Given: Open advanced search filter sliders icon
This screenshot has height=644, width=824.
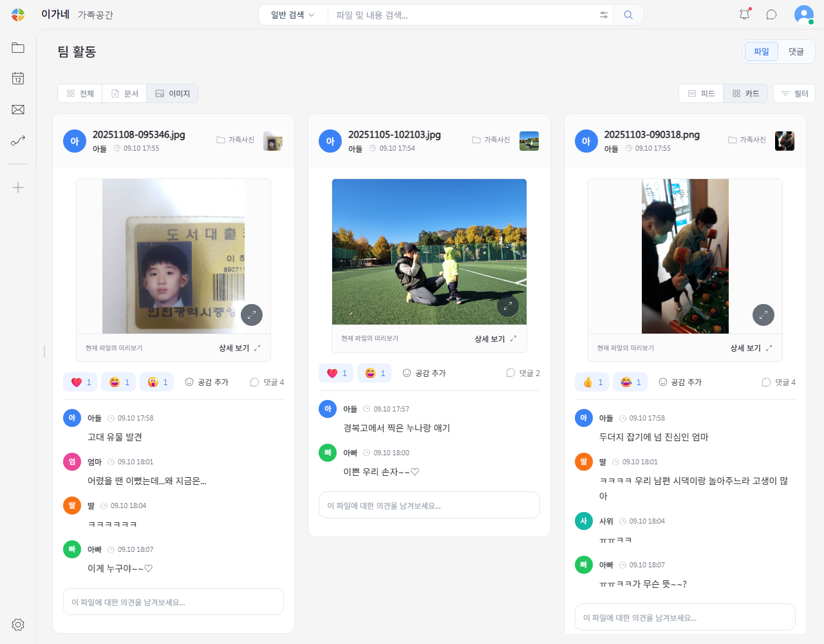Looking at the screenshot, I should click(x=604, y=15).
